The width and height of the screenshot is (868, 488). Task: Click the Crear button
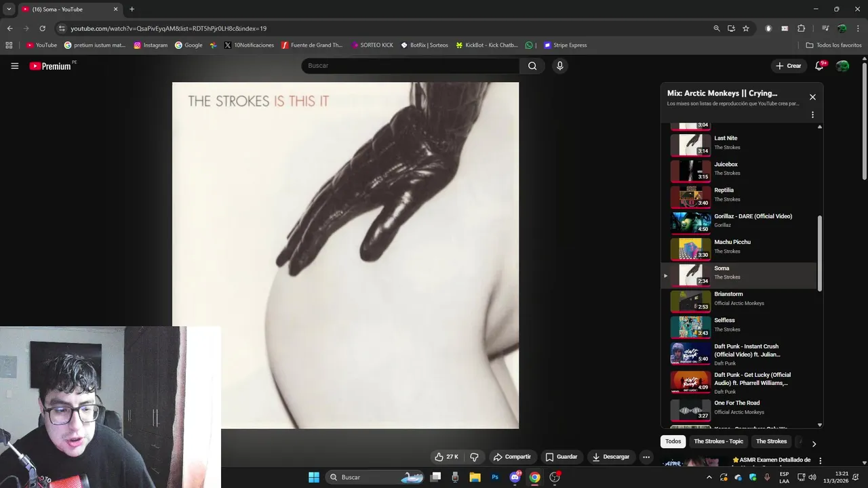point(789,66)
